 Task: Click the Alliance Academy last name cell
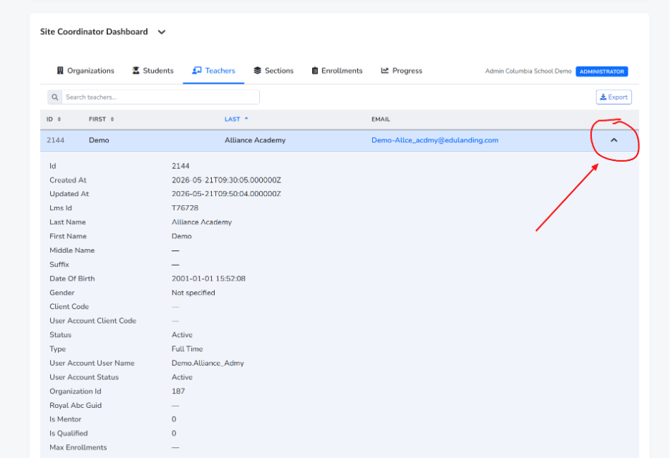click(255, 140)
